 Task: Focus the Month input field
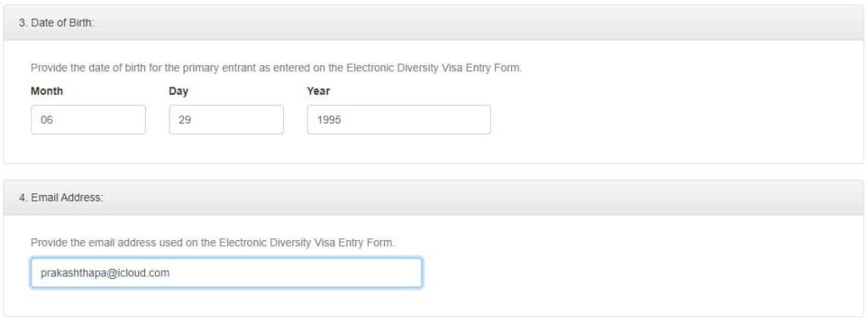(x=88, y=120)
